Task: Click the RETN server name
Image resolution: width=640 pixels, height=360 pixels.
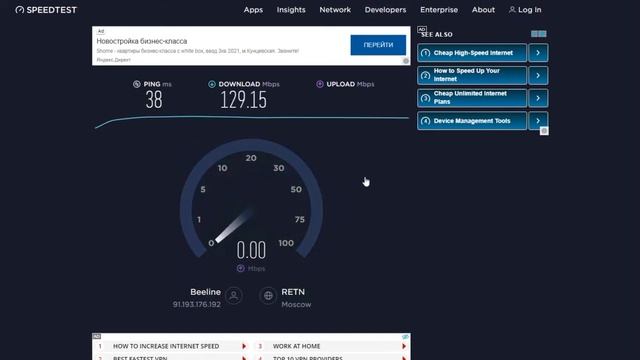Action: [293, 292]
